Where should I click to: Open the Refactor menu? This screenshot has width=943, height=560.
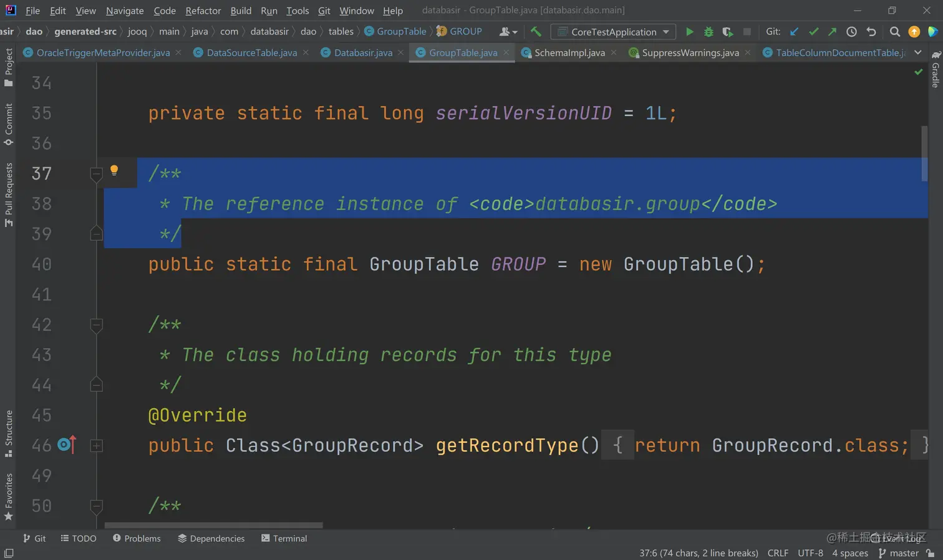(x=203, y=11)
